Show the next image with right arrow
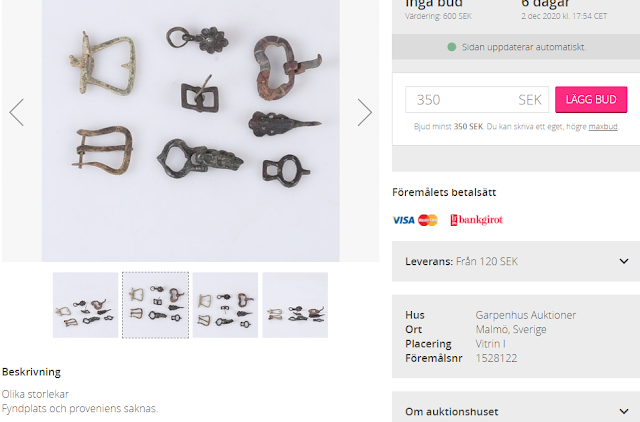This screenshot has height=422, width=640. (364, 113)
